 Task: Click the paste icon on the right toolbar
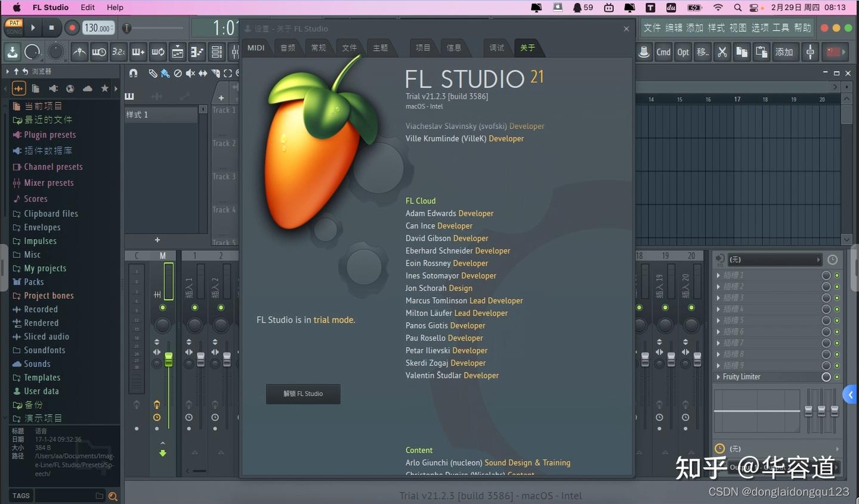pos(762,52)
